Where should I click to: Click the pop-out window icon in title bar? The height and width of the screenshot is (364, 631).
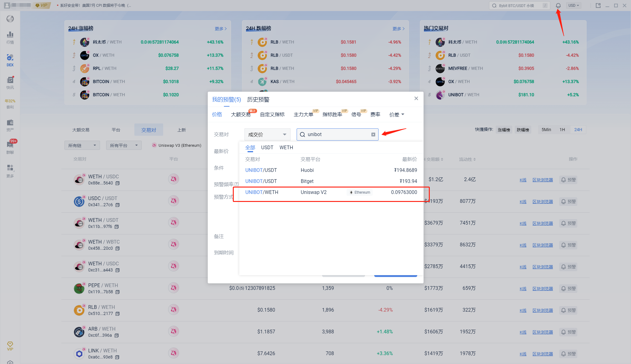click(x=598, y=6)
